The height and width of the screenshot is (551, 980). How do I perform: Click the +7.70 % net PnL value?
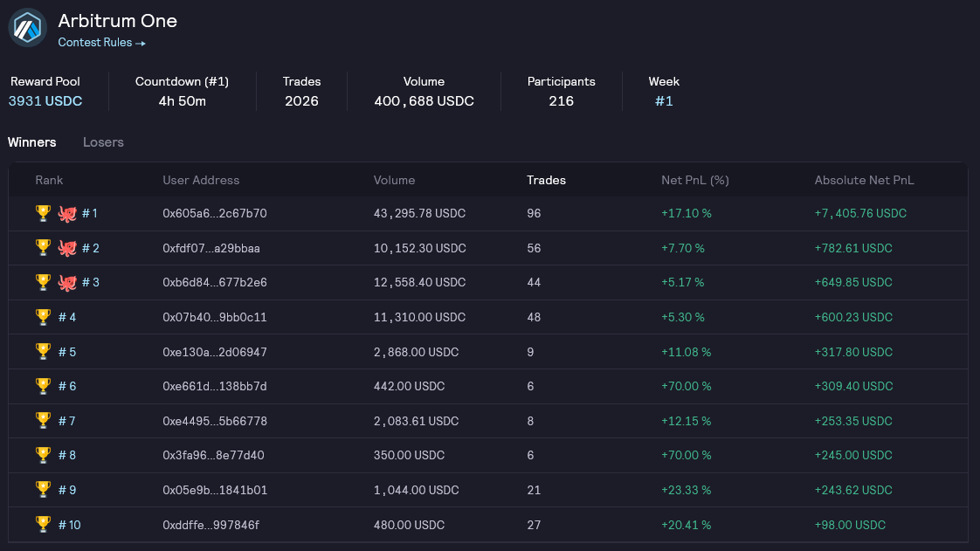682,249
